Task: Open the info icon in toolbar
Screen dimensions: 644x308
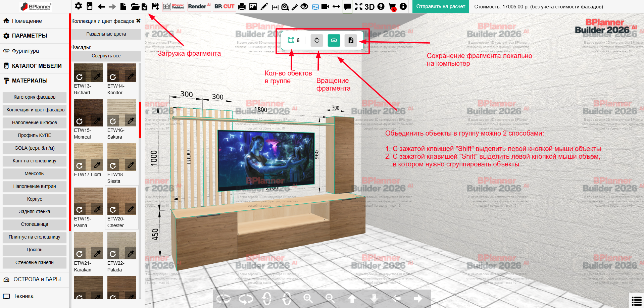Action: coord(403,6)
